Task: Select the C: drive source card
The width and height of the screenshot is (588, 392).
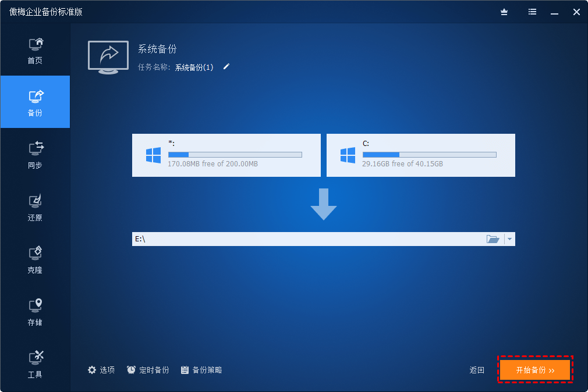Action: point(420,155)
